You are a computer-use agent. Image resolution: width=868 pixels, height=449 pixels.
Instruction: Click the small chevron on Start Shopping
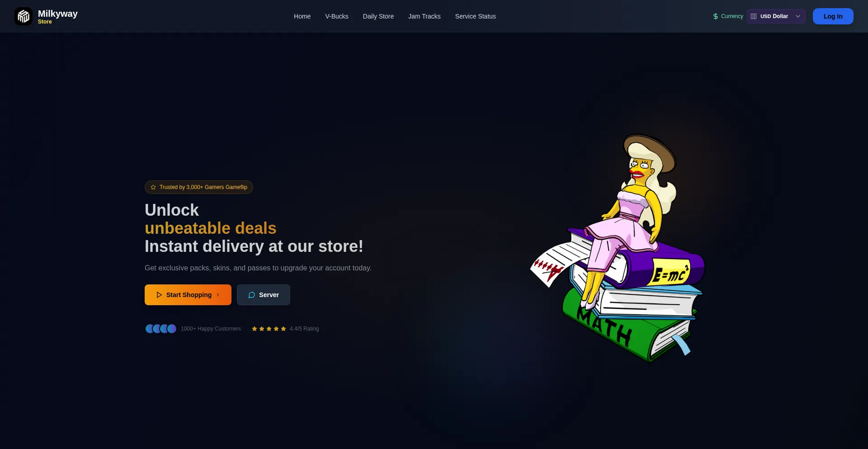tap(218, 295)
